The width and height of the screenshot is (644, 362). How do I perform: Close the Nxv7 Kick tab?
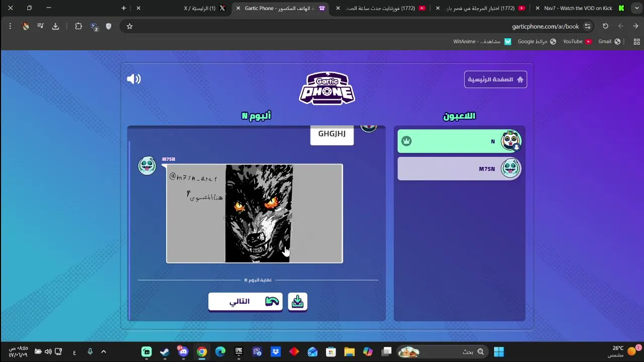(537, 8)
